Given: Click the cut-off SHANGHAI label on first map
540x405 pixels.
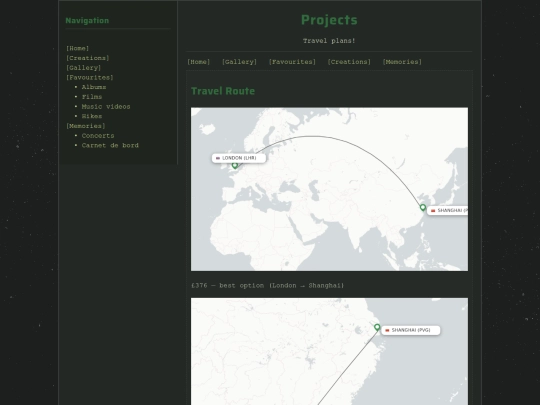Looking at the screenshot, I should pos(447,210).
